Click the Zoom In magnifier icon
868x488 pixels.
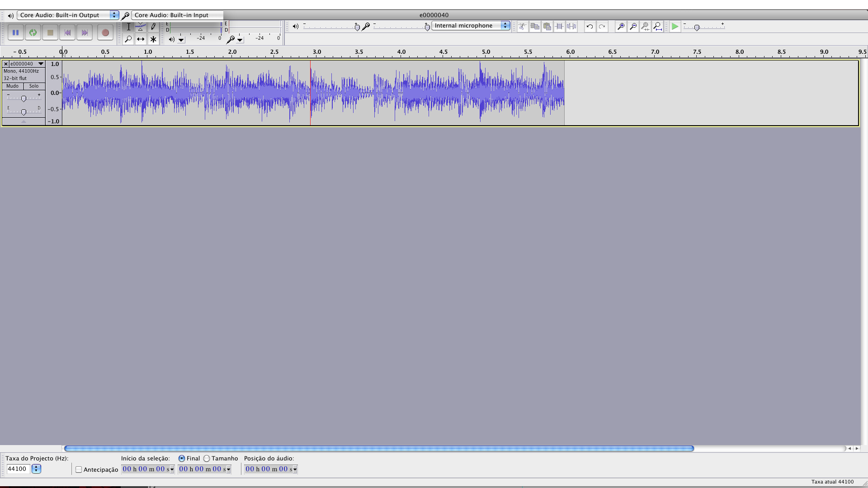coord(621,26)
